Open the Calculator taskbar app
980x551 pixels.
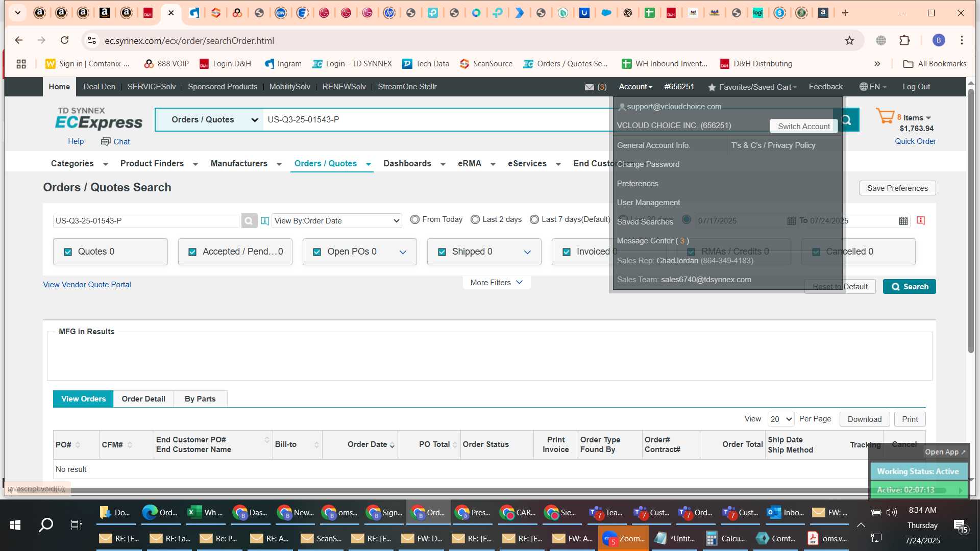pyautogui.click(x=725, y=538)
